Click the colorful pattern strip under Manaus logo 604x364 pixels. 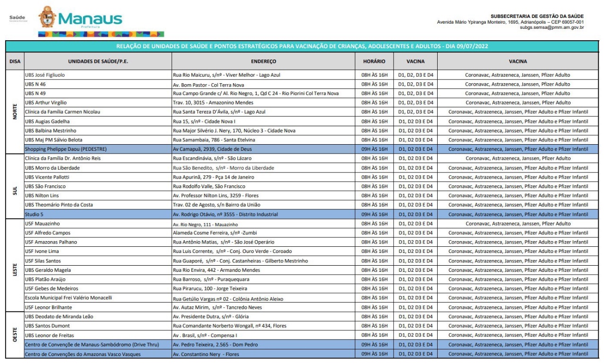tap(101, 35)
